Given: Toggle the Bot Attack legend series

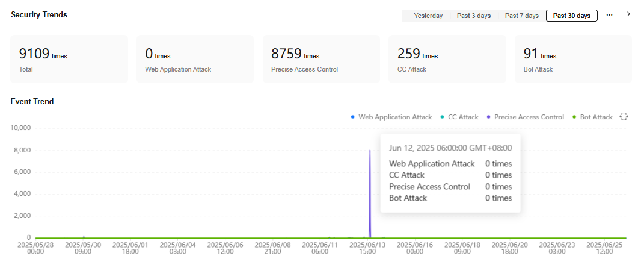Looking at the screenshot, I should (x=592, y=117).
